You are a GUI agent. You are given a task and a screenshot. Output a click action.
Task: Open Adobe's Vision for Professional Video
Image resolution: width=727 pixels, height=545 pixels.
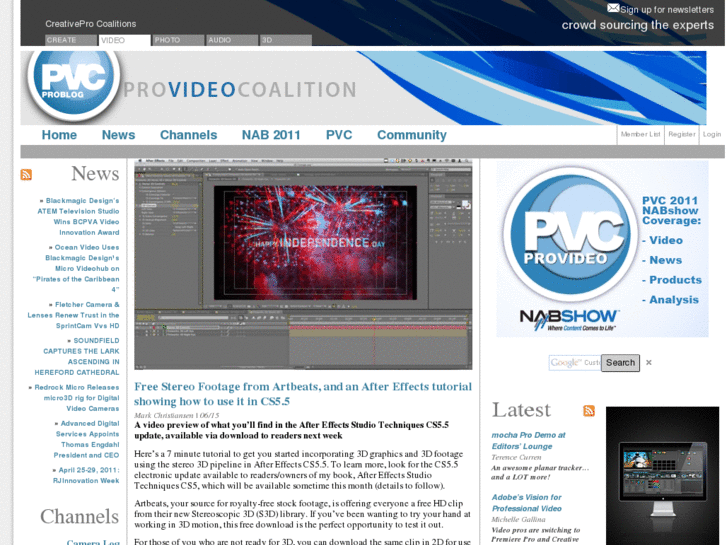pyautogui.click(x=527, y=503)
